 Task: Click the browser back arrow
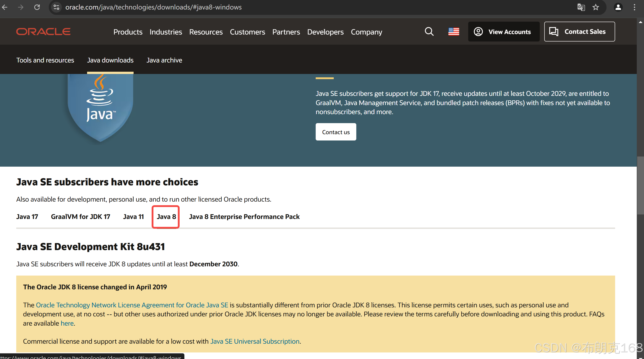pyautogui.click(x=5, y=7)
